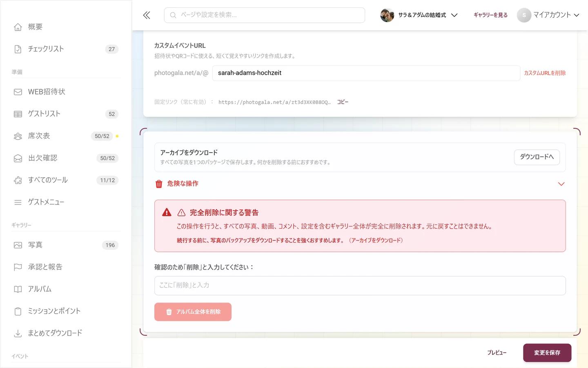Click the アーカイブをダウンロード link in warning

click(376, 240)
